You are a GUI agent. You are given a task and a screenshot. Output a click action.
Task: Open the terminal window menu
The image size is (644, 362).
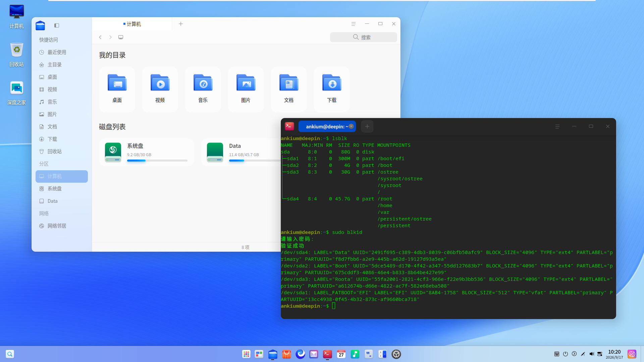557,126
